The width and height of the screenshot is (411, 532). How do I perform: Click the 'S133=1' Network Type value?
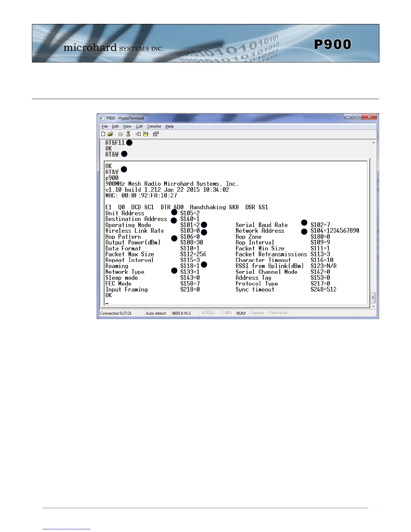[190, 272]
